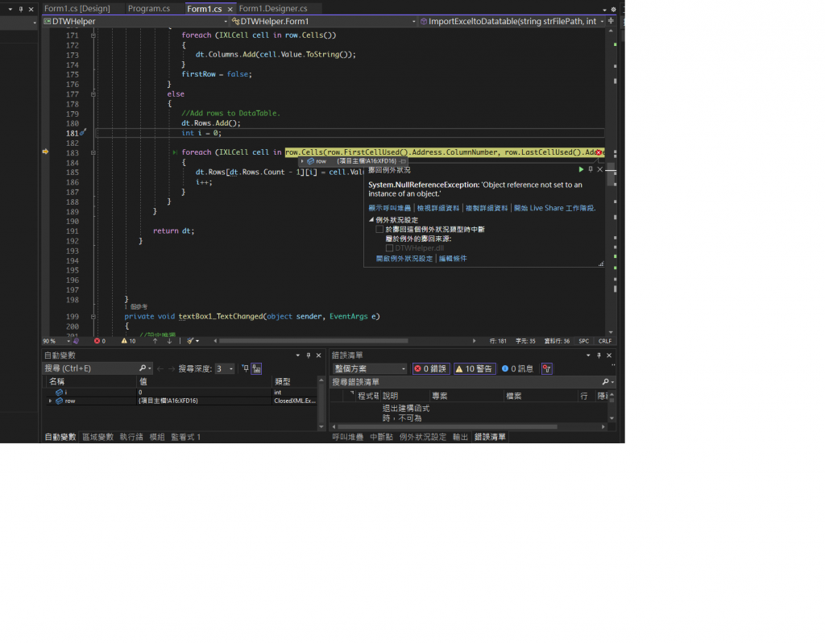Open the Call Stack tab
Screen dimensions: 825x644
point(348,437)
